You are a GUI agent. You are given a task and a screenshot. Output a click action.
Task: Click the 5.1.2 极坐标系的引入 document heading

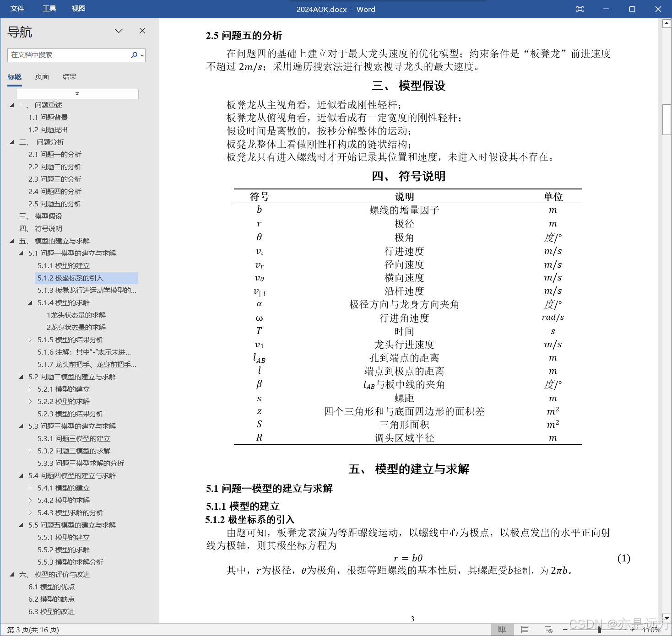point(249,520)
